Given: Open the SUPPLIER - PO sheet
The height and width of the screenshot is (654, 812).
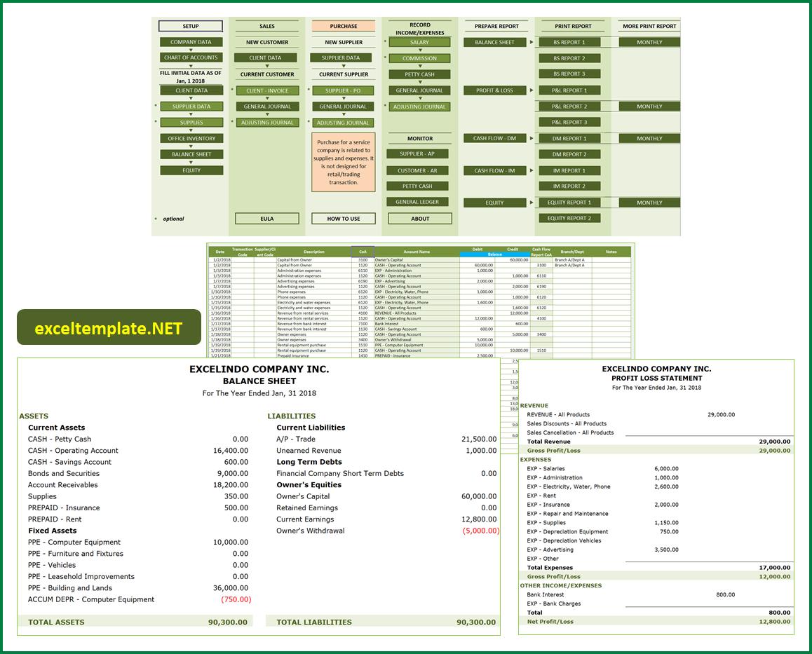Looking at the screenshot, I should (344, 90).
